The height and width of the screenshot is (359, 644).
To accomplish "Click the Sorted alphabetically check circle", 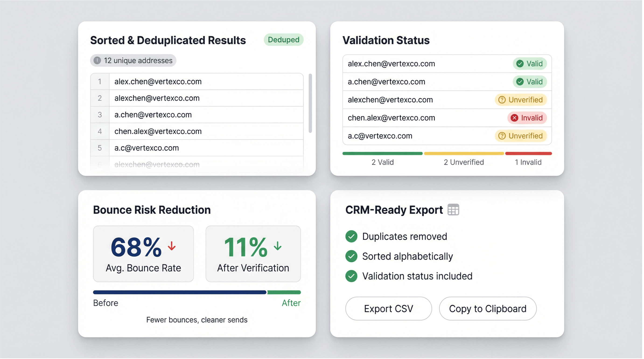I will (x=351, y=256).
